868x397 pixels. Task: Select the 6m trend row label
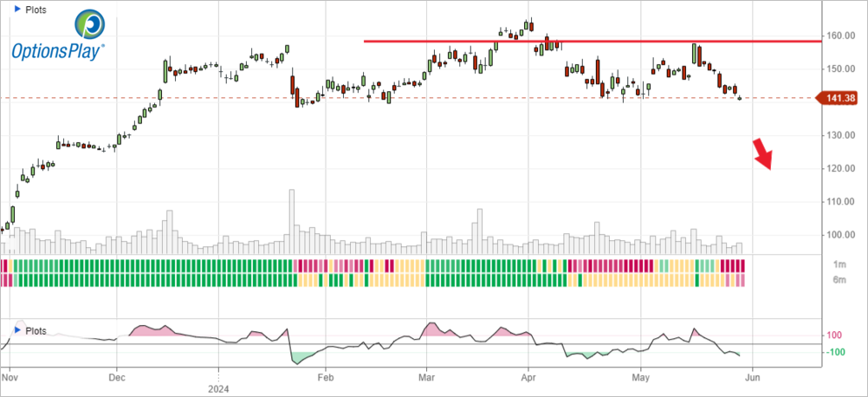[x=841, y=280]
